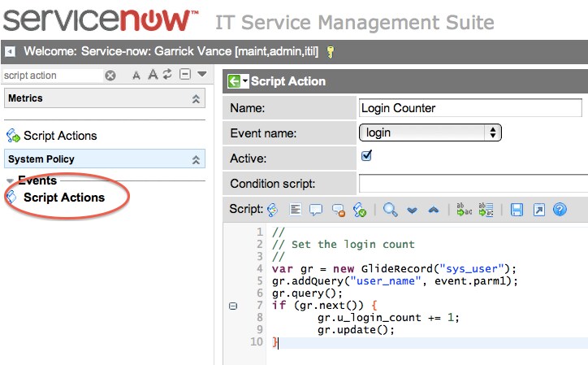The width and height of the screenshot is (588, 365).
Task: Click the gr.update() line of code
Action: pos(356,330)
